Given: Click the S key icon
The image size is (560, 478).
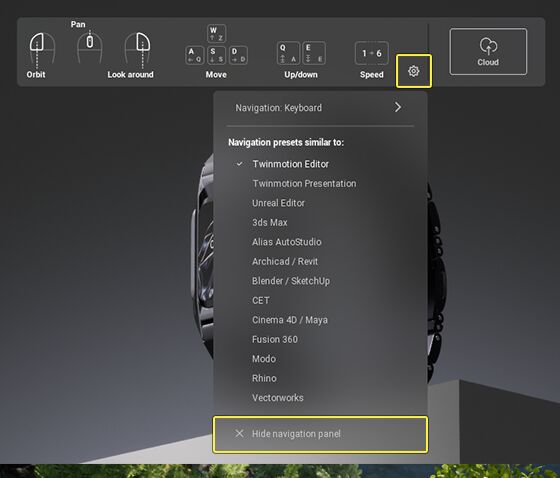Looking at the screenshot, I should pyautogui.click(x=216, y=55).
